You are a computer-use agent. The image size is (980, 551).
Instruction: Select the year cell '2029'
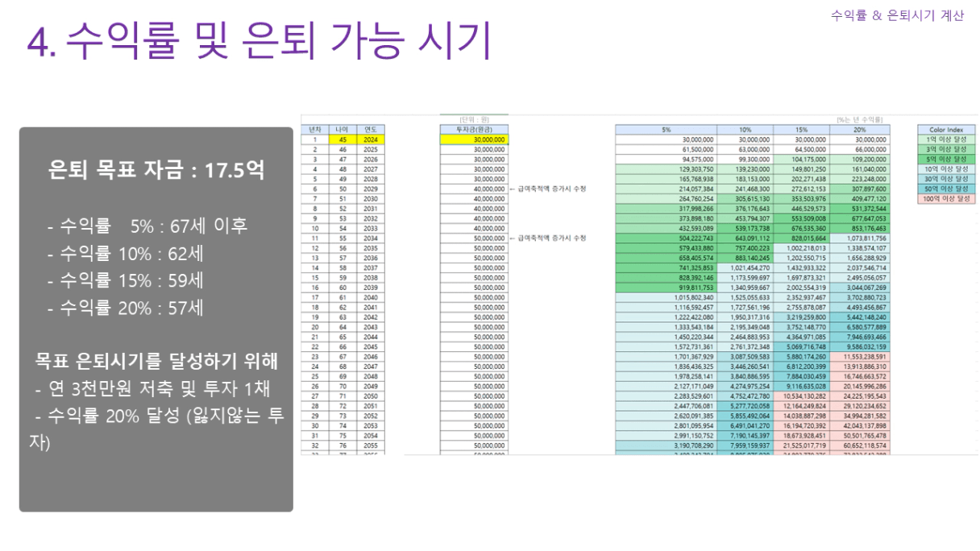point(370,188)
